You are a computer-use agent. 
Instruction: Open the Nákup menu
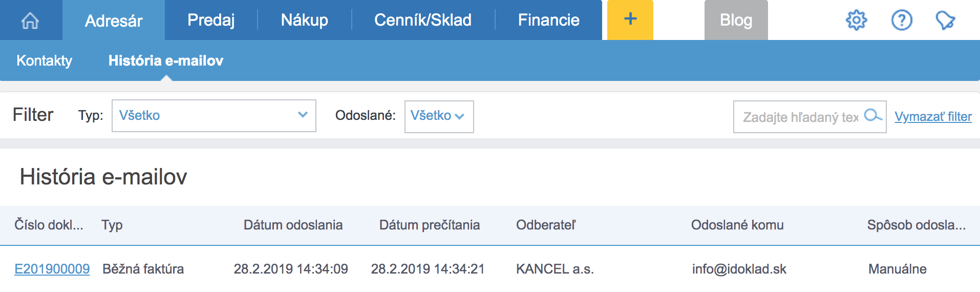click(305, 20)
